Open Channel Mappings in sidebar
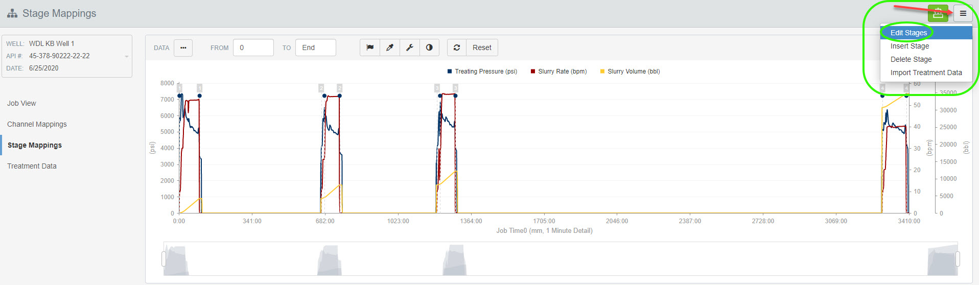 pyautogui.click(x=37, y=124)
